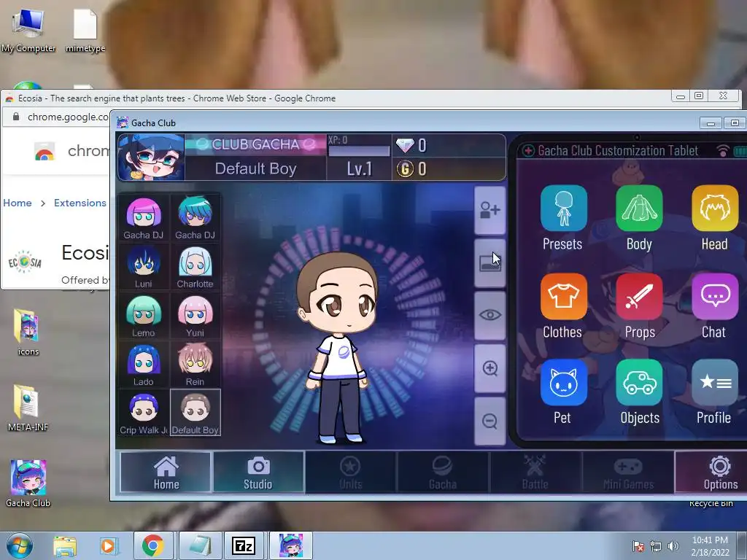Click the Chrome Web Store logo

[x=44, y=152]
